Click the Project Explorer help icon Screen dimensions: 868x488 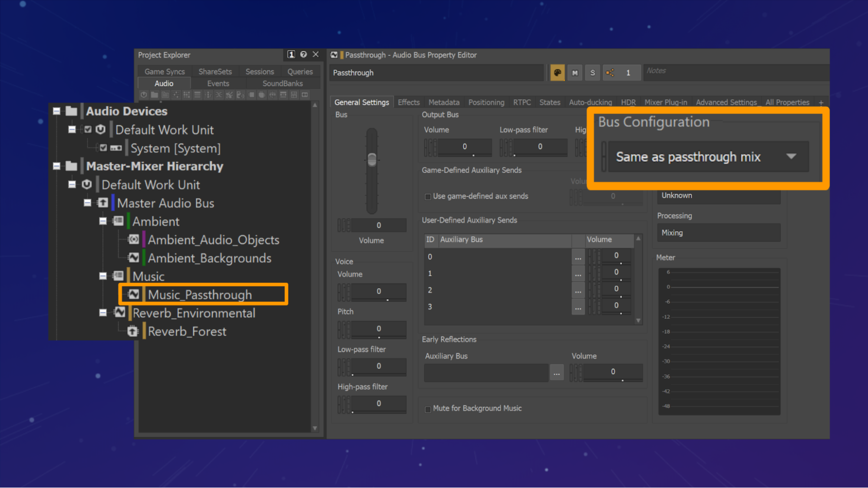303,55
